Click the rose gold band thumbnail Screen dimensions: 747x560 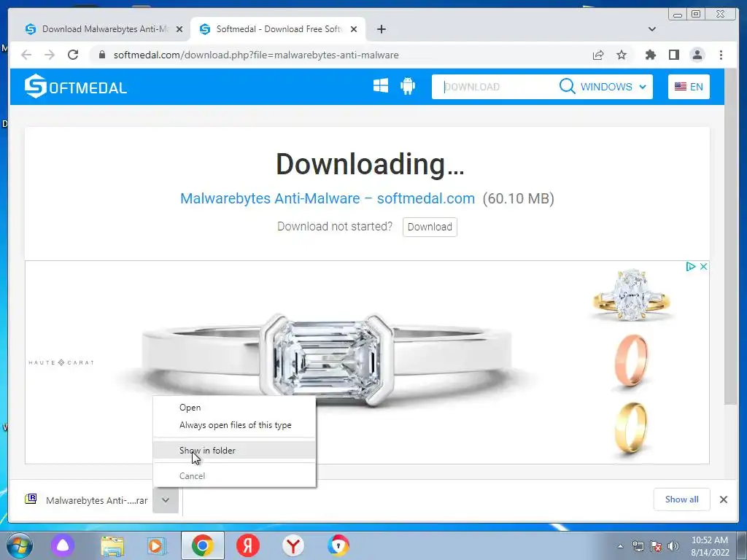pos(632,361)
